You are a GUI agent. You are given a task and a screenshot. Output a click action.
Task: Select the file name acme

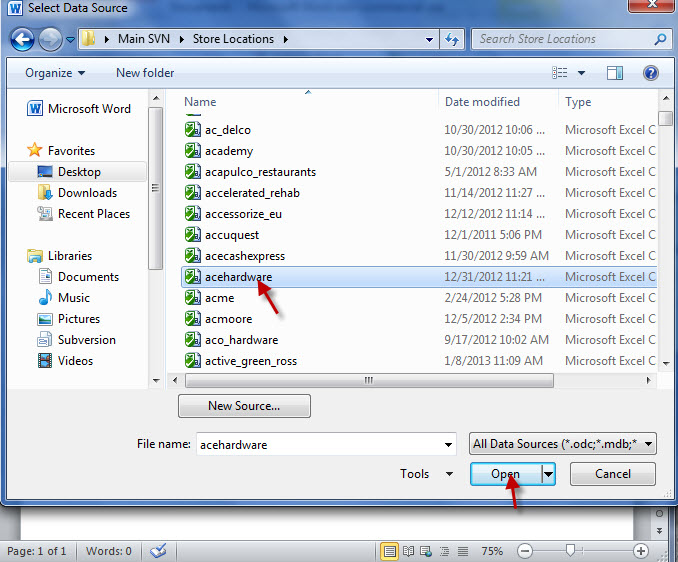220,298
